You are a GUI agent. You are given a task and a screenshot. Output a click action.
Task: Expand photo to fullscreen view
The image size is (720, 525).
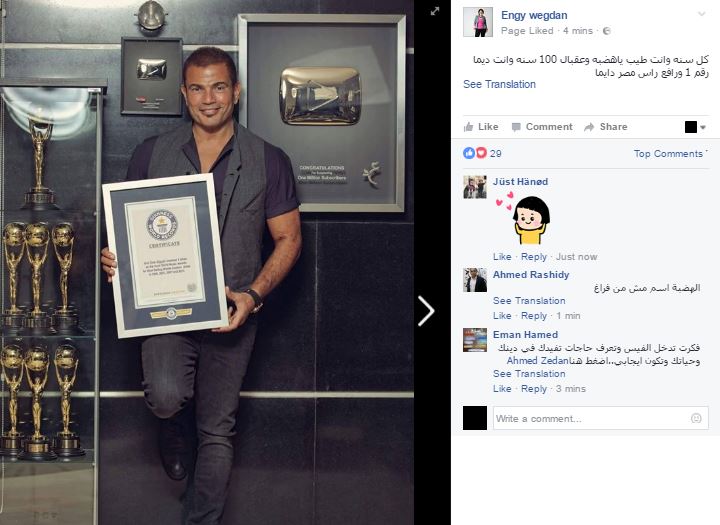(435, 11)
